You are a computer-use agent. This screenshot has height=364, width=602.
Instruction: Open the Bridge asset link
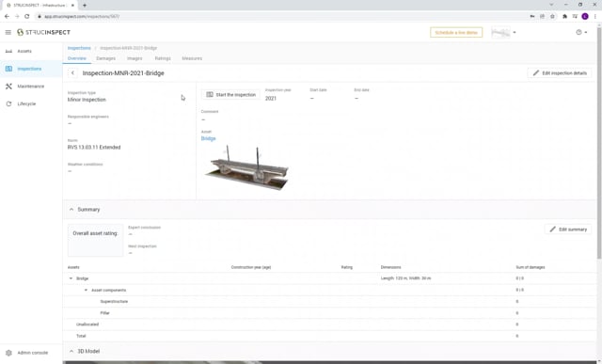pos(209,138)
